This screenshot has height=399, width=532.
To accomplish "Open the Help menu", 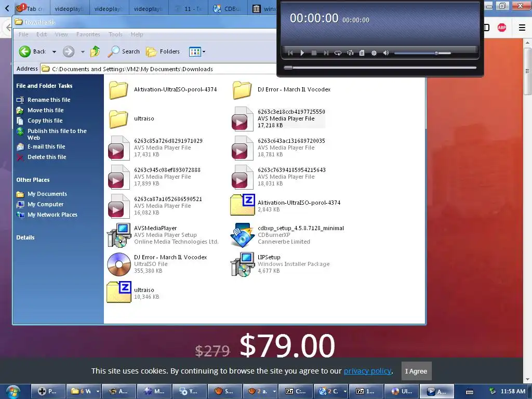I will click(137, 34).
